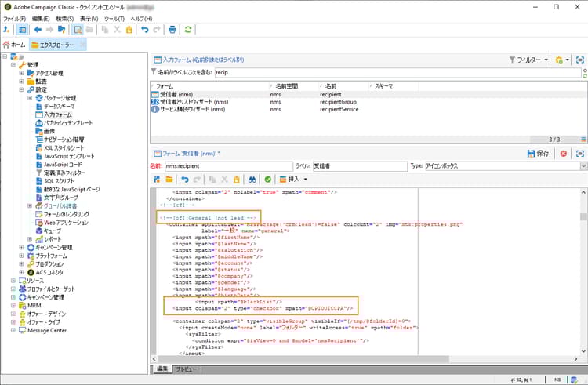Expand the キャンペーン管理 node under 管理
588x385 pixels.
pyautogui.click(x=22, y=247)
